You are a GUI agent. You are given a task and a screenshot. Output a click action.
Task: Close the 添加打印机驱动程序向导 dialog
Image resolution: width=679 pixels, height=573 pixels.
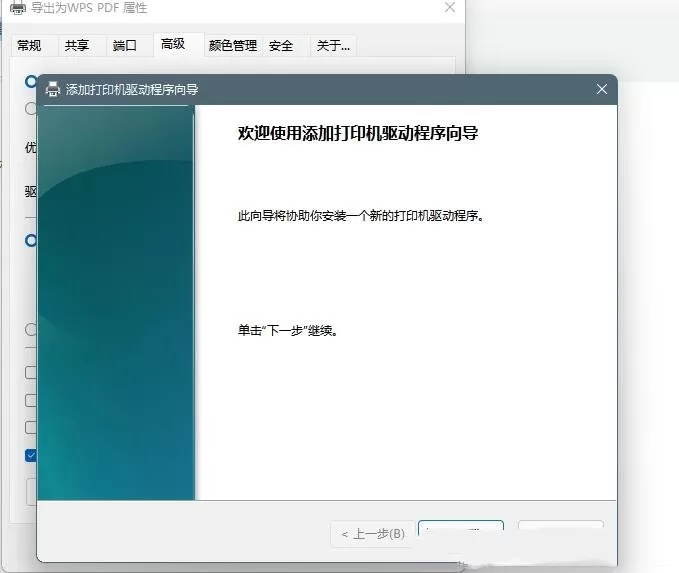pos(601,89)
